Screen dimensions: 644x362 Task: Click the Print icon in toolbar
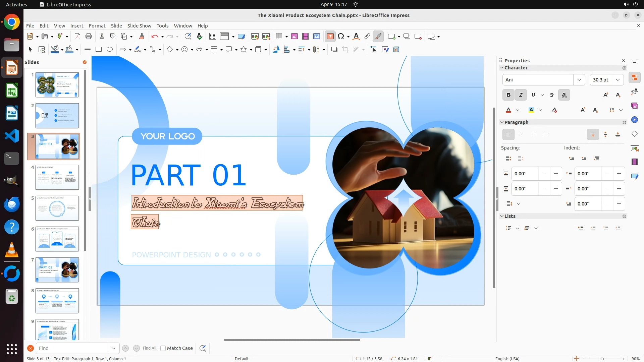click(x=89, y=37)
